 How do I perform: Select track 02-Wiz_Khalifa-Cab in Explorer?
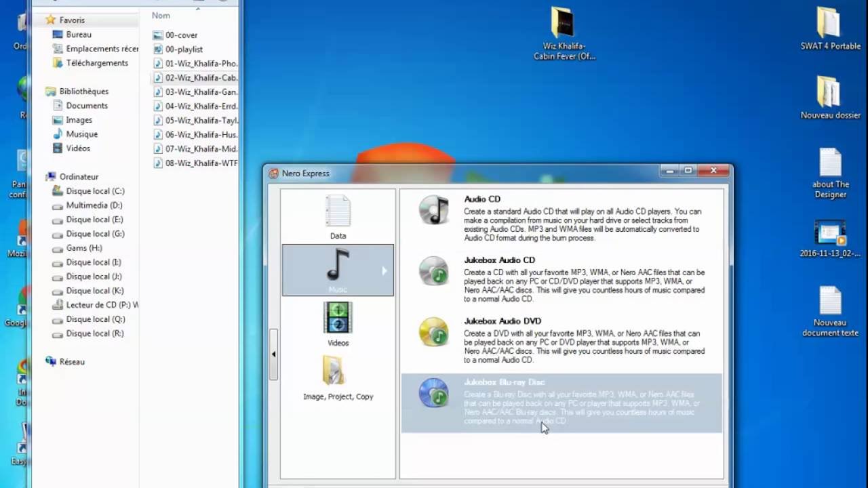pos(195,78)
